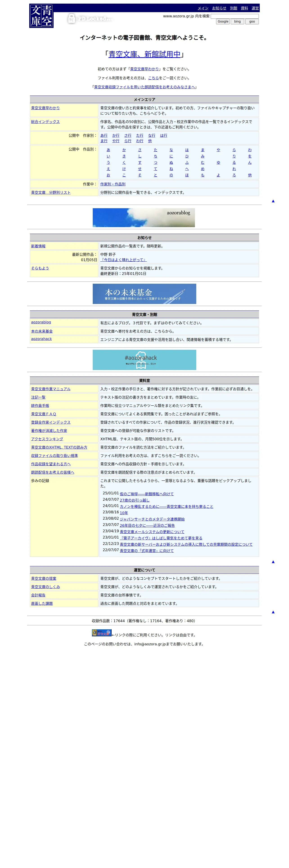Image resolution: width=289 pixels, height=868 pixels.
Task: Open 注記一覧
Action: tap(38, 397)
